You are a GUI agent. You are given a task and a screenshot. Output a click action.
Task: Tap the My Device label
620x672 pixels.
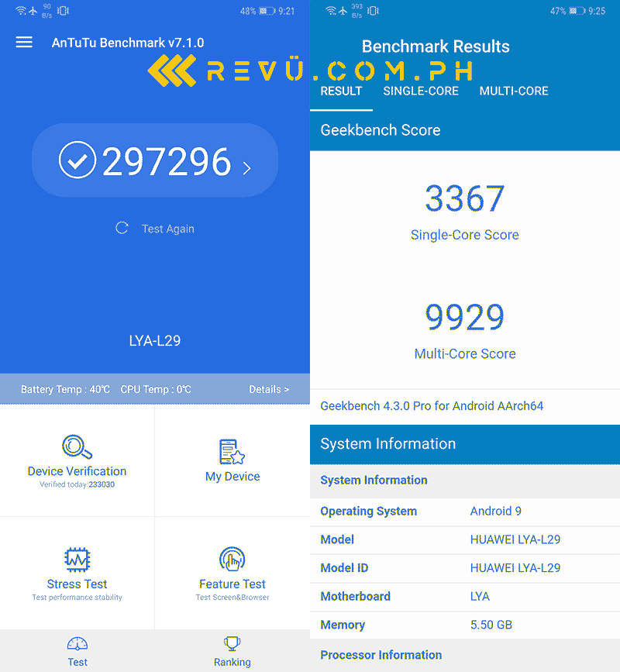tap(232, 476)
